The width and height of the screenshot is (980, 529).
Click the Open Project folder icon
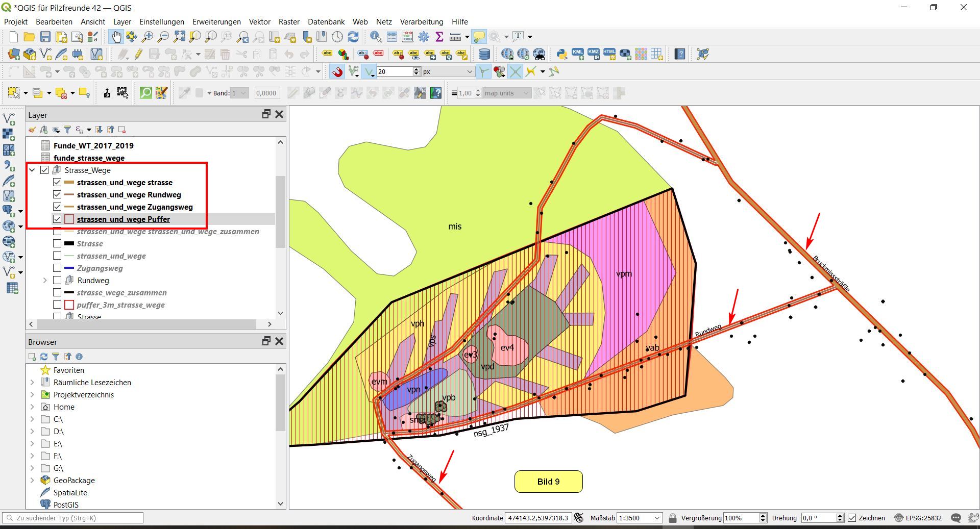[x=29, y=37]
